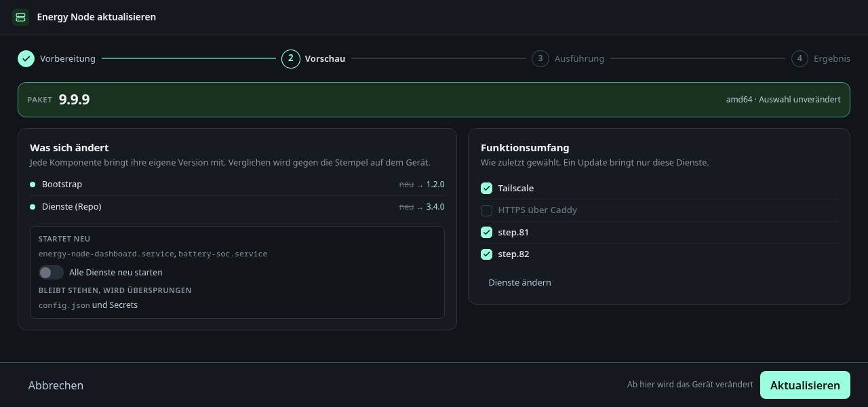Image resolution: width=868 pixels, height=407 pixels.
Task: Click the Abbrechen button
Action: pos(56,385)
